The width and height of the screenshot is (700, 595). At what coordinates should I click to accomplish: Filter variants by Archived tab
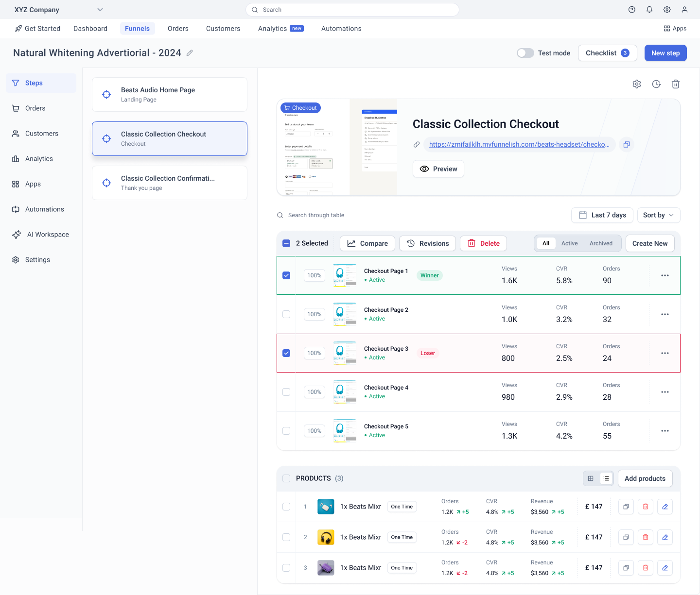click(601, 243)
